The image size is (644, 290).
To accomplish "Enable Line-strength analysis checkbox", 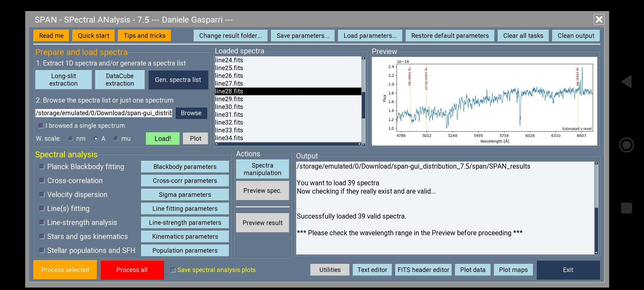I will [42, 222].
